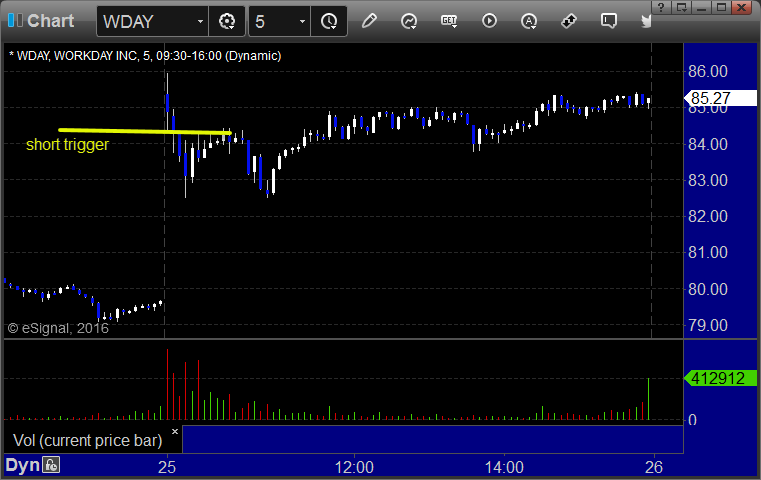This screenshot has width=761, height=480.
Task: Click the question mark help button
Action: (x=661, y=7)
